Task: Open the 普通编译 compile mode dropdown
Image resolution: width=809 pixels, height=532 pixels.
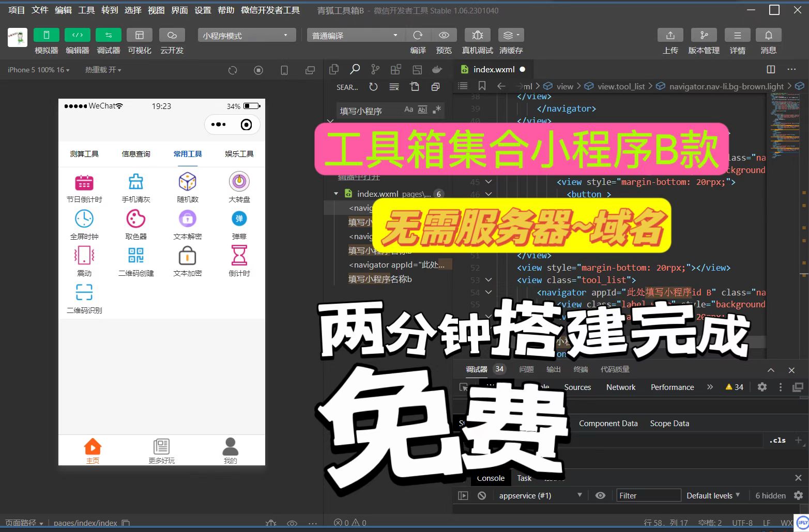Action: coord(356,35)
